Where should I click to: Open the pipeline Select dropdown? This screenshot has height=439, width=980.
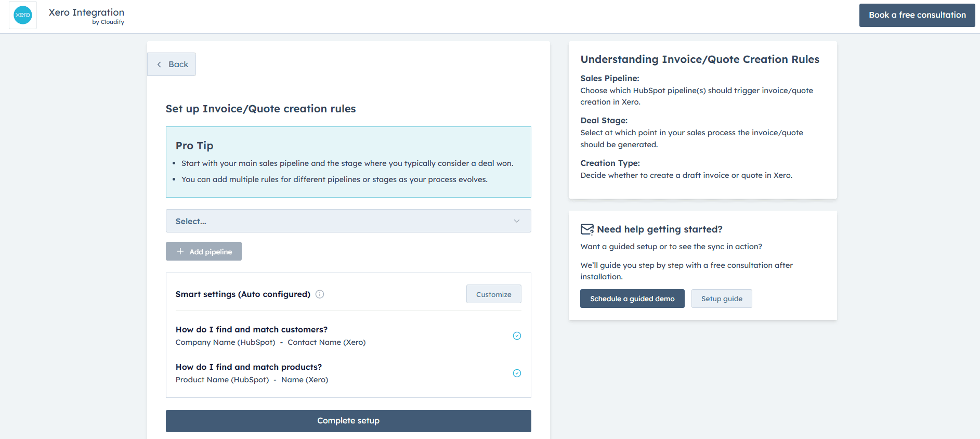[x=348, y=221]
